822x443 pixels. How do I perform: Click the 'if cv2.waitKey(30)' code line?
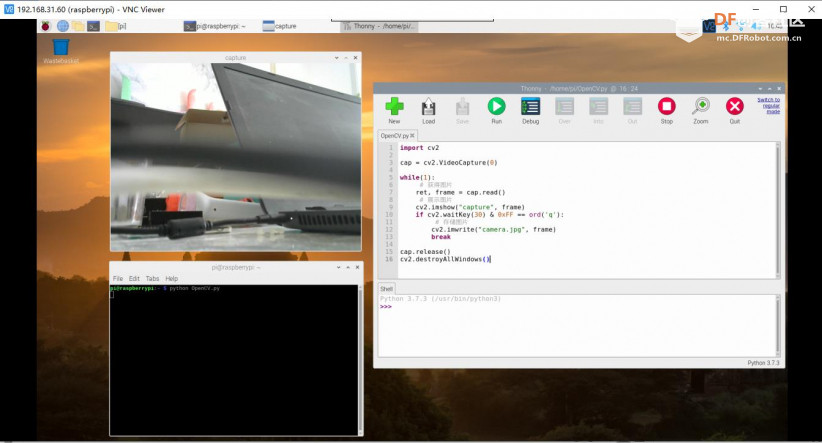tap(490, 214)
